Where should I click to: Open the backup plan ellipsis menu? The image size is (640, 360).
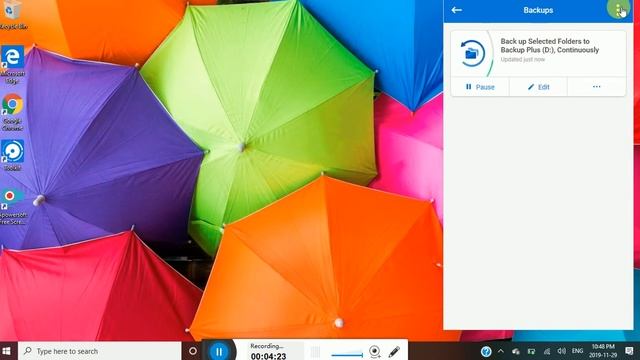coord(596,87)
